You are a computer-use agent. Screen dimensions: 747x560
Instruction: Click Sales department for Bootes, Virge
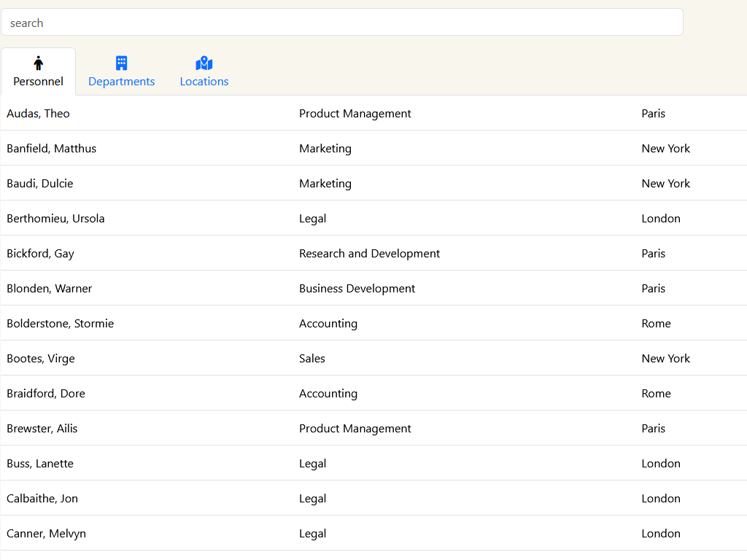[x=312, y=359]
